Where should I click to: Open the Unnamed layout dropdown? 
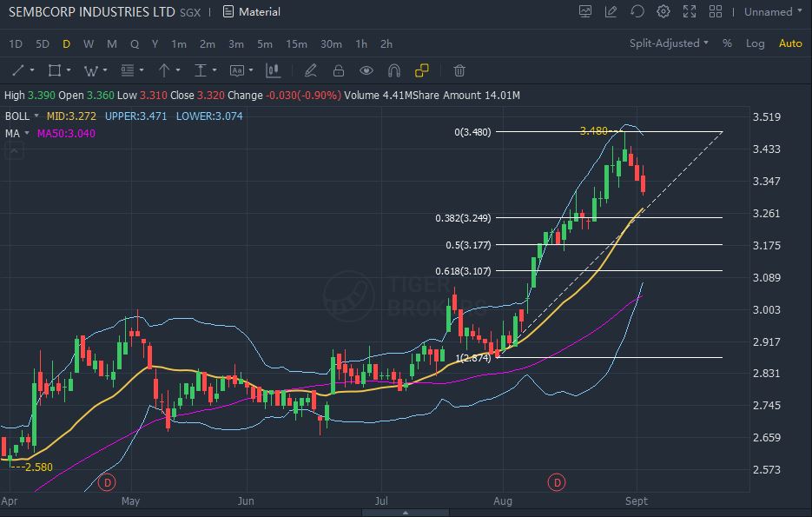click(773, 11)
